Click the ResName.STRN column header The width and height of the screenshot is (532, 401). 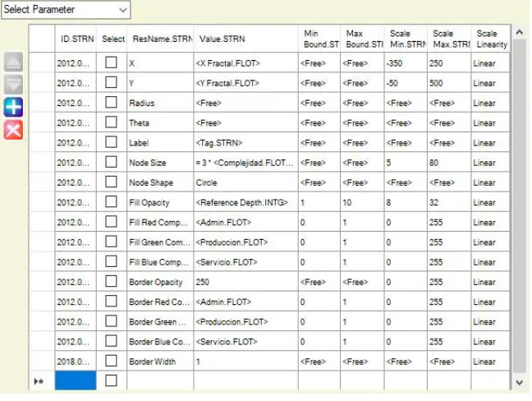pos(160,39)
